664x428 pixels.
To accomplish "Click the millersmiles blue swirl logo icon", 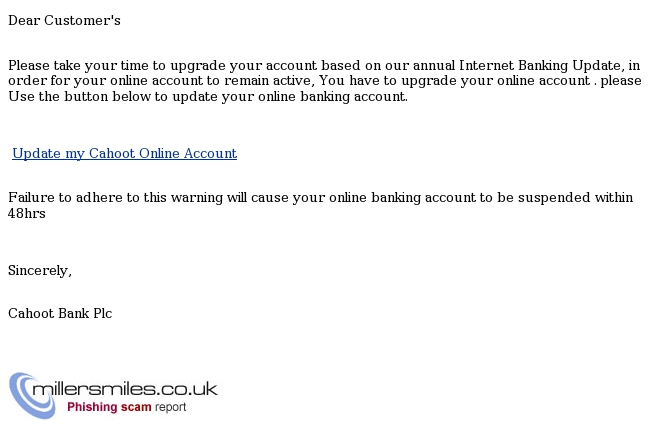I will pyautogui.click(x=32, y=395).
